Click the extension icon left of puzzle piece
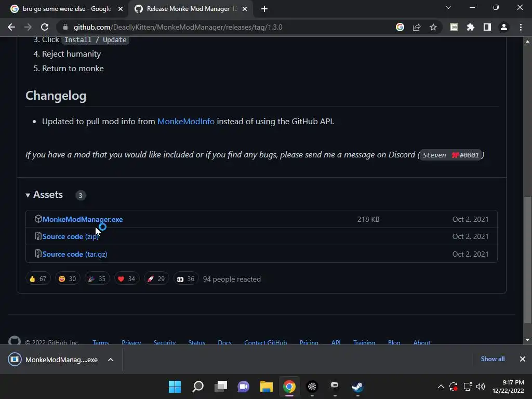 pos(454,27)
